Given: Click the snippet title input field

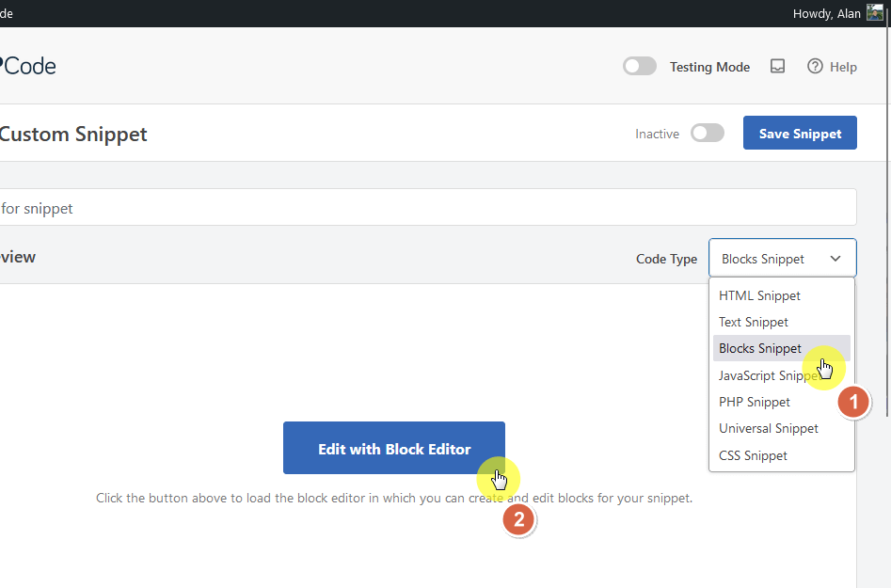Looking at the screenshot, I should click(428, 207).
